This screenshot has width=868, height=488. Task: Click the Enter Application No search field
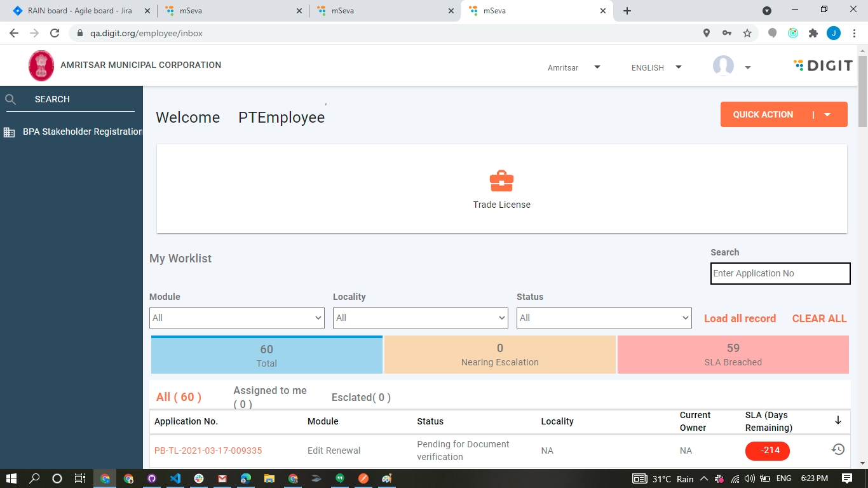pos(780,273)
